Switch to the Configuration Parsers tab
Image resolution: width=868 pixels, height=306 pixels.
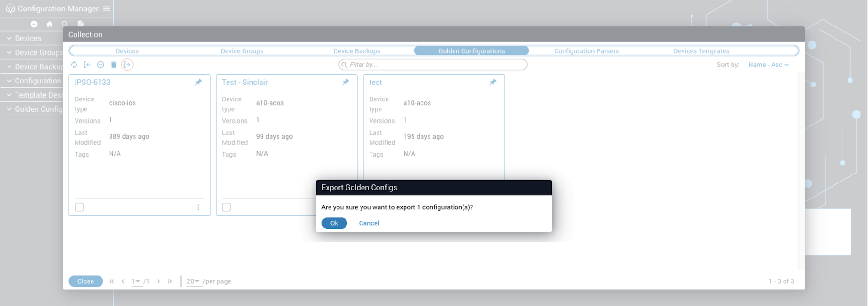(586, 51)
